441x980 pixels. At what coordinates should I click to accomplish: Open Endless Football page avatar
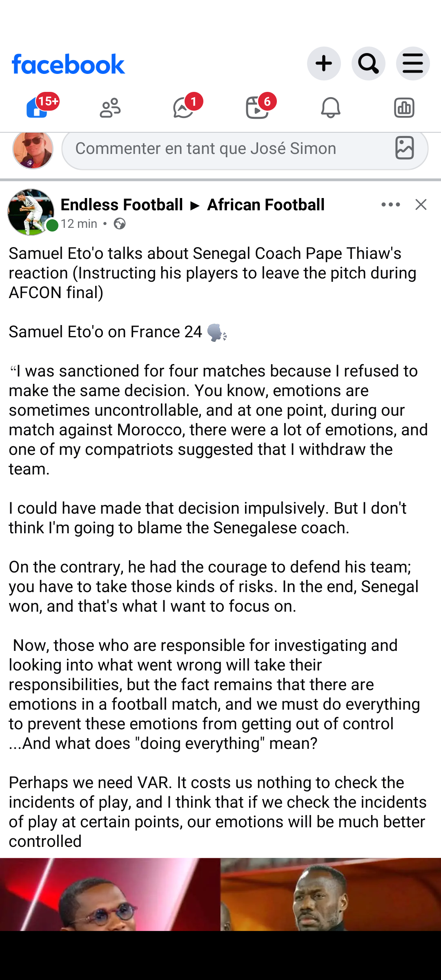[31, 212]
